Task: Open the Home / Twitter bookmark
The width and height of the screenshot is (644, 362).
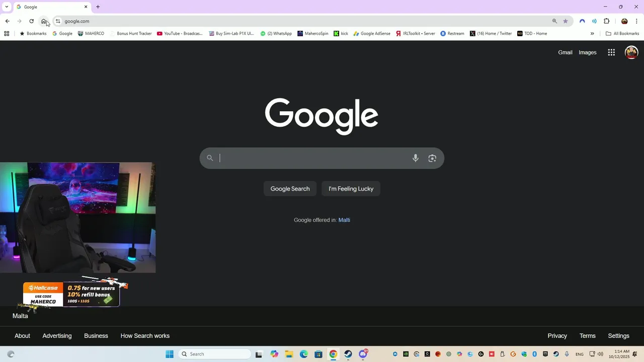Action: tap(491, 34)
